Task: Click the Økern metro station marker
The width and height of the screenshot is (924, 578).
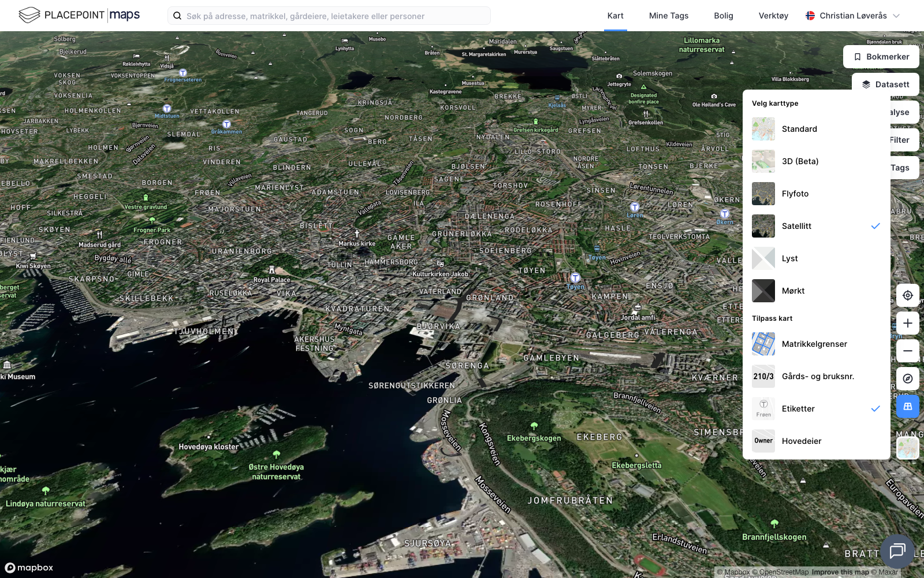Action: click(725, 214)
